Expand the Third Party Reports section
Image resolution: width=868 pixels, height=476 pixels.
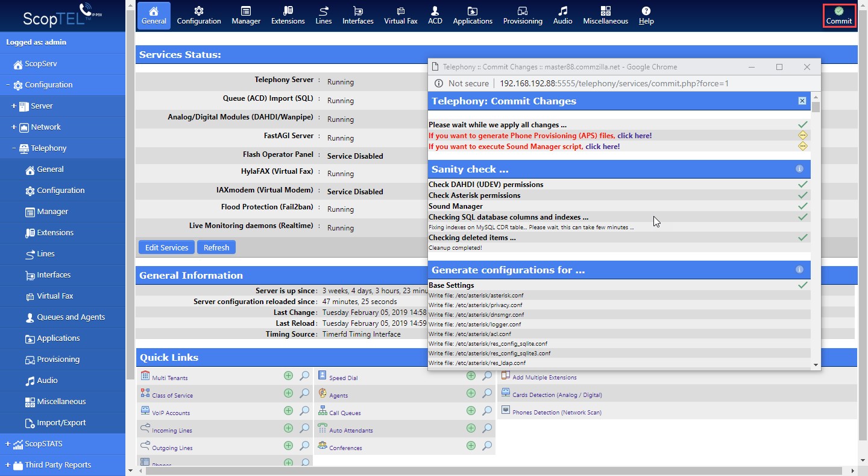point(8,465)
